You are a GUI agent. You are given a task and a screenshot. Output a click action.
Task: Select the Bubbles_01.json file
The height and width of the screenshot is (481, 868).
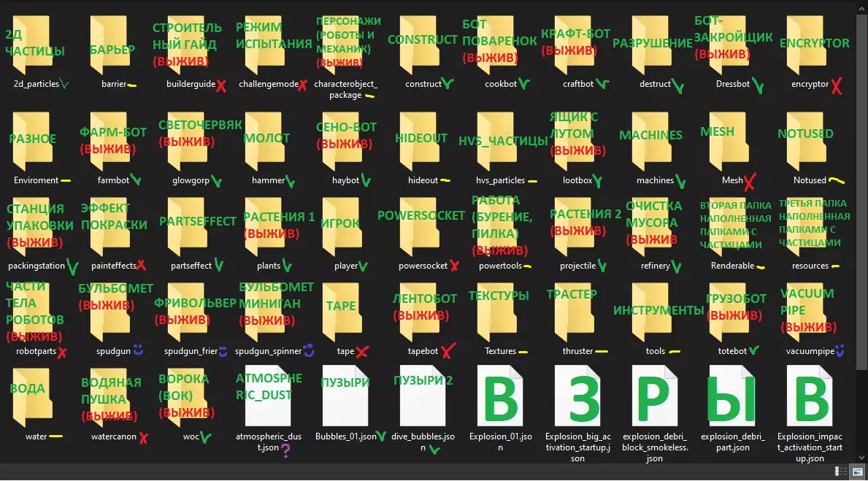point(345,396)
